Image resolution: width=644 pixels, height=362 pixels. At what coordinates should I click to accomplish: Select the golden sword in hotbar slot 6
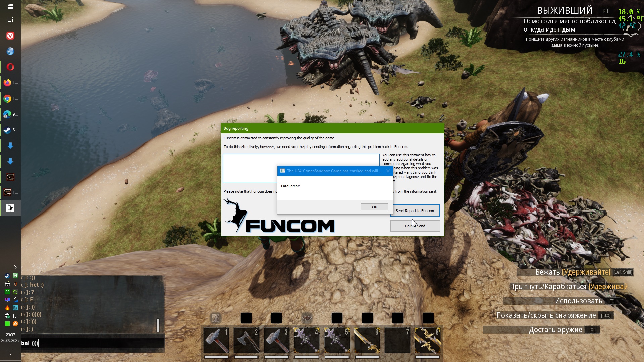367,340
